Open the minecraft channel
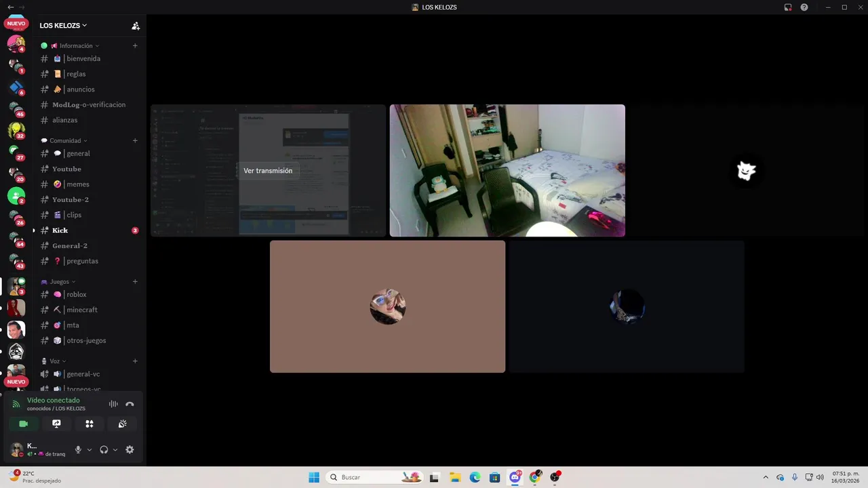Viewport: 868px width, 488px height. pos(90,310)
